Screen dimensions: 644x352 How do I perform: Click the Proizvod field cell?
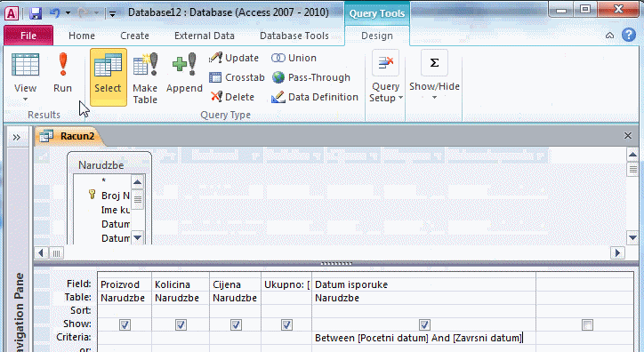click(125, 284)
